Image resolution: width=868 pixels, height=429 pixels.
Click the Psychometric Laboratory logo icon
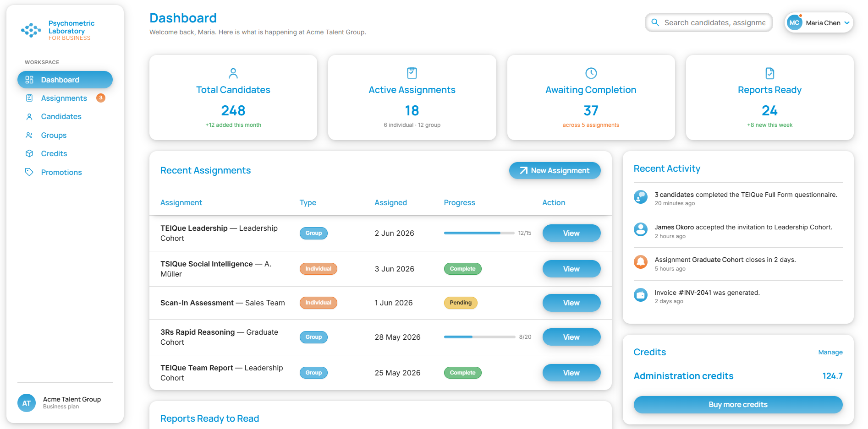point(31,30)
